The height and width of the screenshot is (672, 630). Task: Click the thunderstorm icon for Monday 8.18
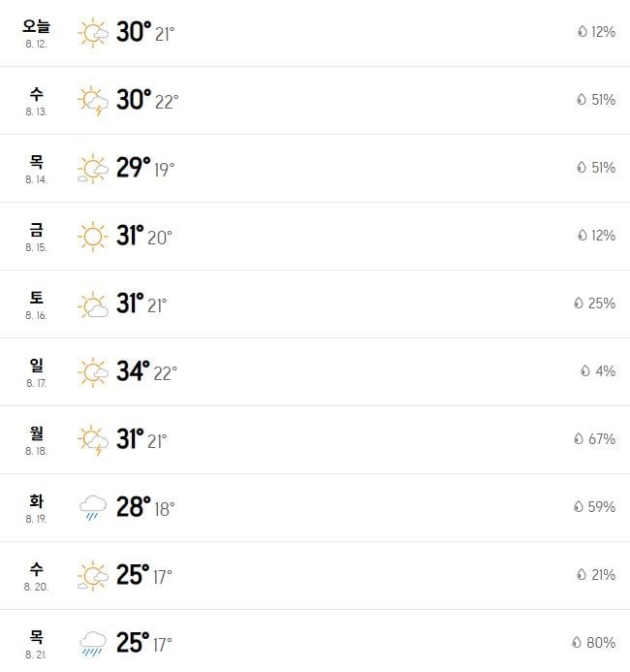[93, 440]
